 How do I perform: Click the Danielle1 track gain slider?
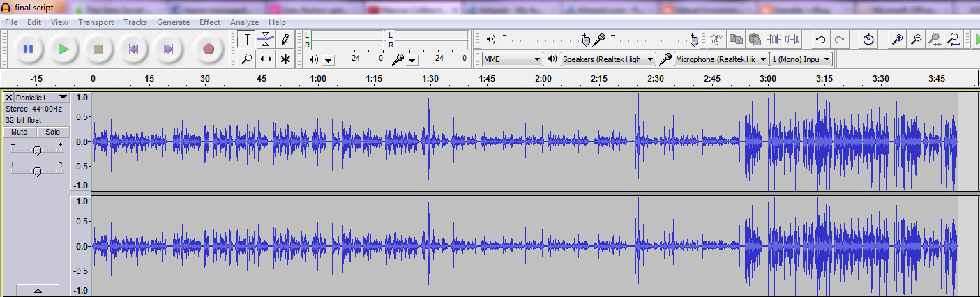(x=37, y=150)
